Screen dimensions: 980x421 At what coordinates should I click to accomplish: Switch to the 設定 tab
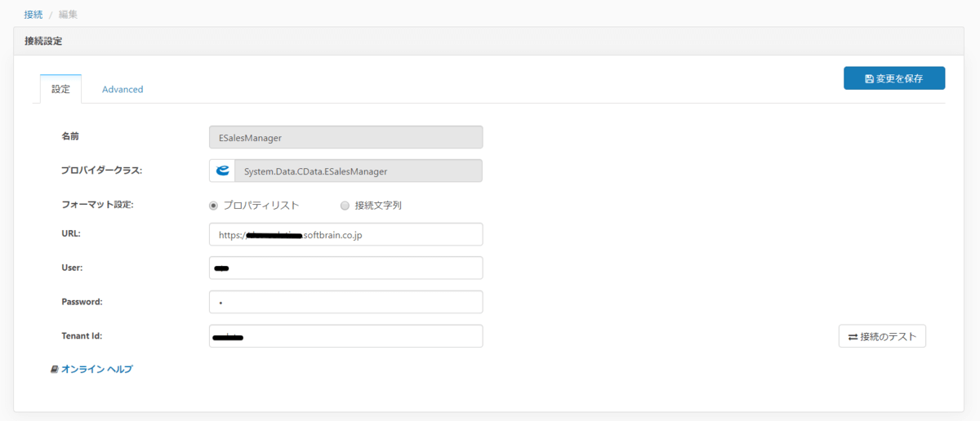[x=61, y=89]
